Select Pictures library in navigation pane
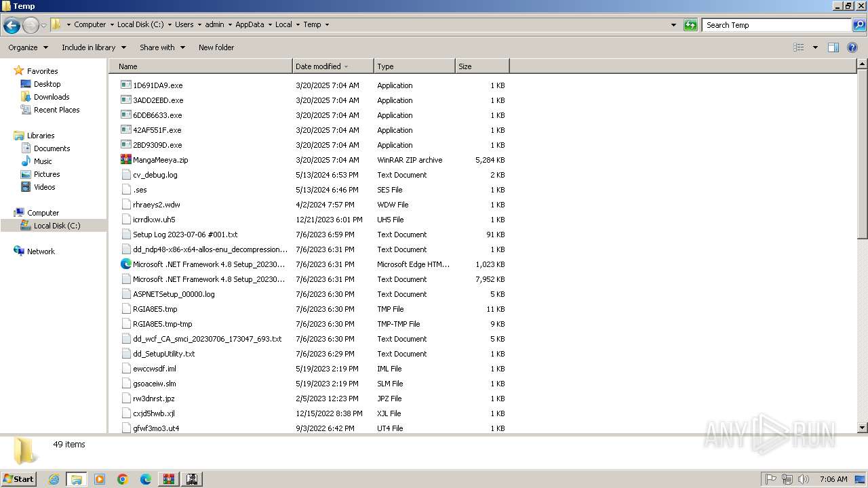The height and width of the screenshot is (488, 868). 41,174
